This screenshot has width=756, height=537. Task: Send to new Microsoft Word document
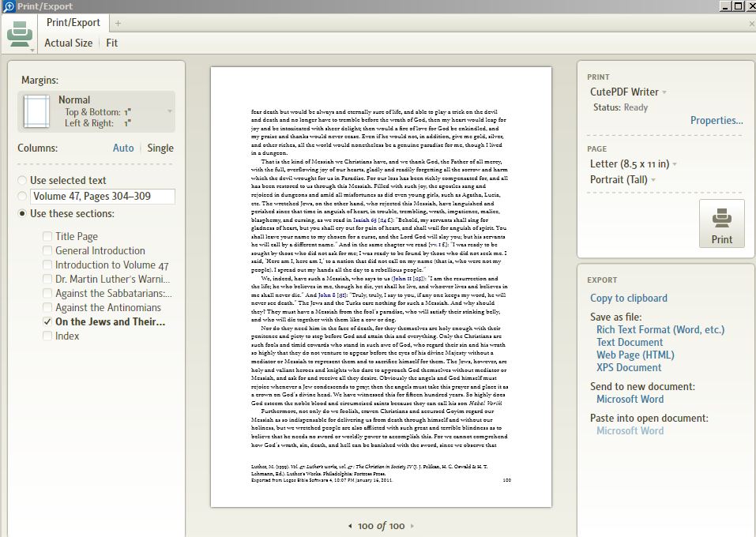[x=630, y=399]
